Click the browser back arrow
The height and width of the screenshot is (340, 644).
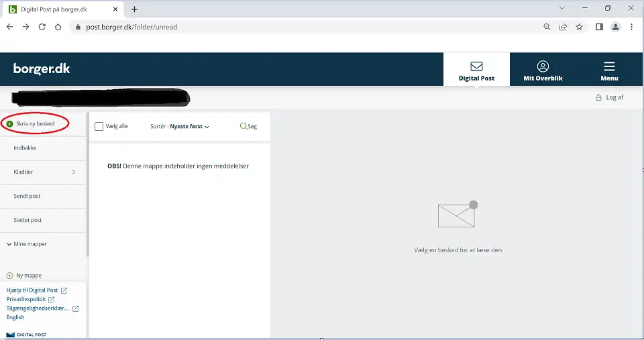pyautogui.click(x=10, y=27)
